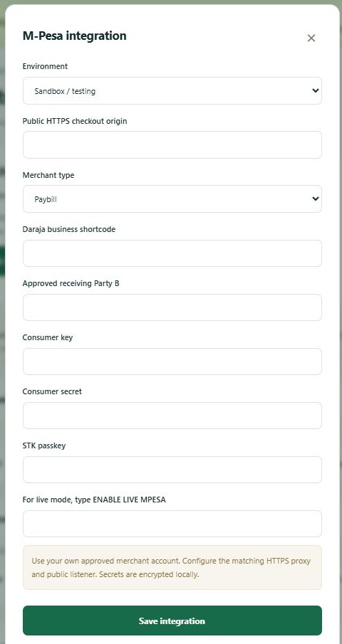Click the Approved receiving Party B field
Viewport: 342px width, 644px height.
pyautogui.click(x=172, y=307)
